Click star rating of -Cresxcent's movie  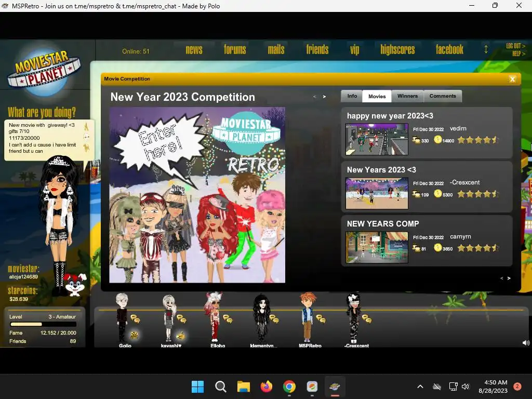(478, 194)
